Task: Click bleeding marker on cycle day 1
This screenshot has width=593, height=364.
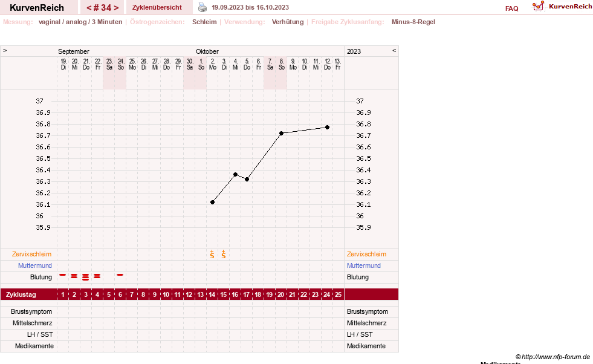Action: pos(63,275)
